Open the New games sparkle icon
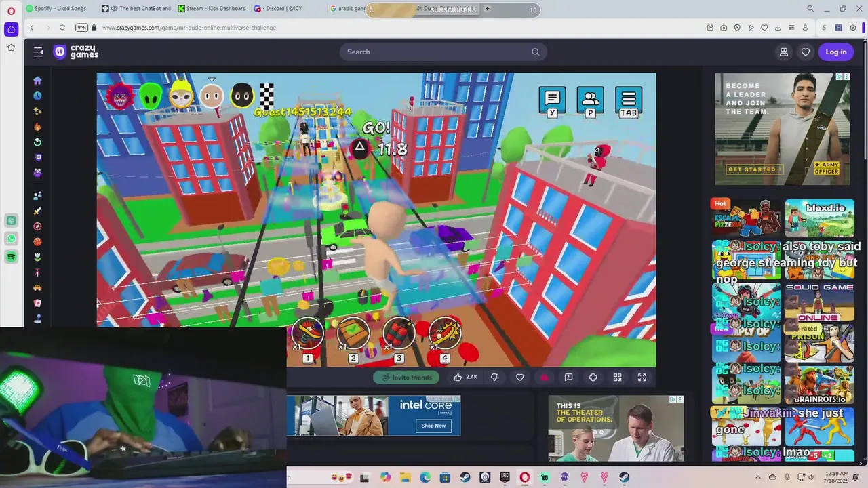The image size is (868, 488). tap(37, 111)
